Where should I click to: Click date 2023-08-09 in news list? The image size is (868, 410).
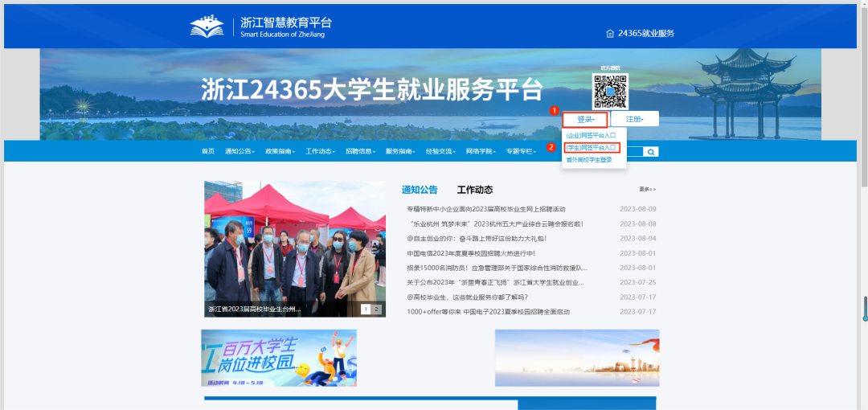[x=637, y=209]
